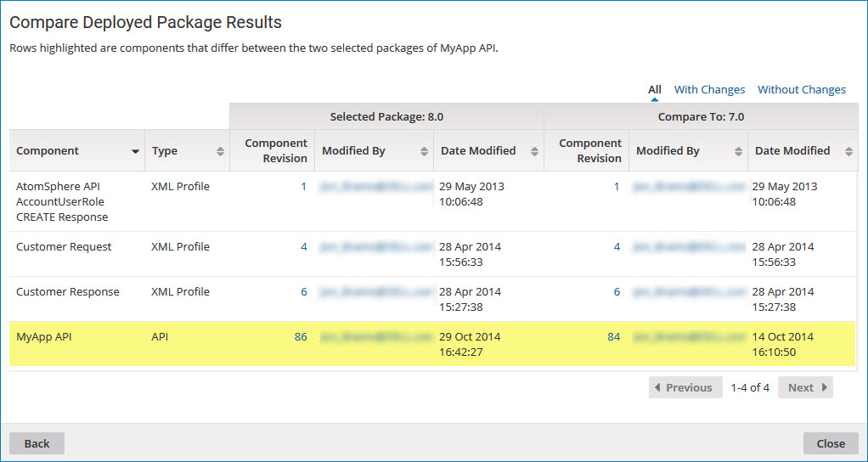Image resolution: width=868 pixels, height=462 pixels.
Task: Open Selected Package revision 6 of Customer Response
Action: 304,291
